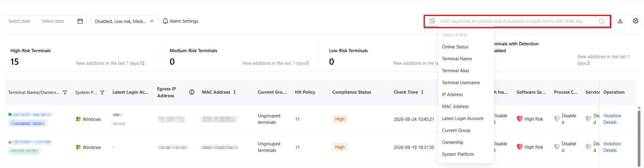Click filter icon beside System Platform column
The height and width of the screenshot is (168, 644).
click(102, 93)
